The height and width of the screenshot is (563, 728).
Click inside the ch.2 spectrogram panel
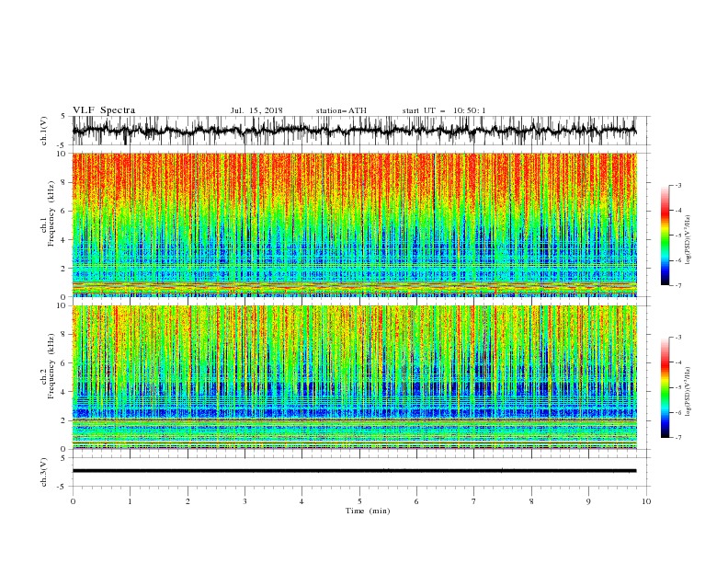point(354,377)
